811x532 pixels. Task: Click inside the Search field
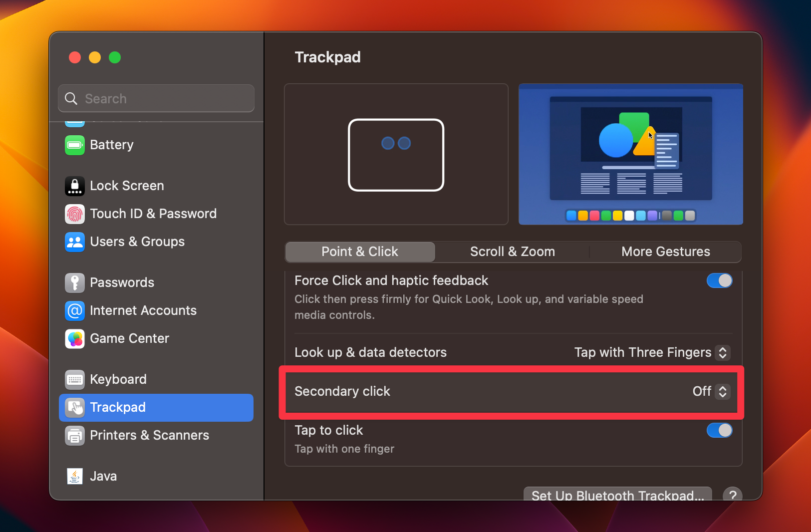(156, 98)
